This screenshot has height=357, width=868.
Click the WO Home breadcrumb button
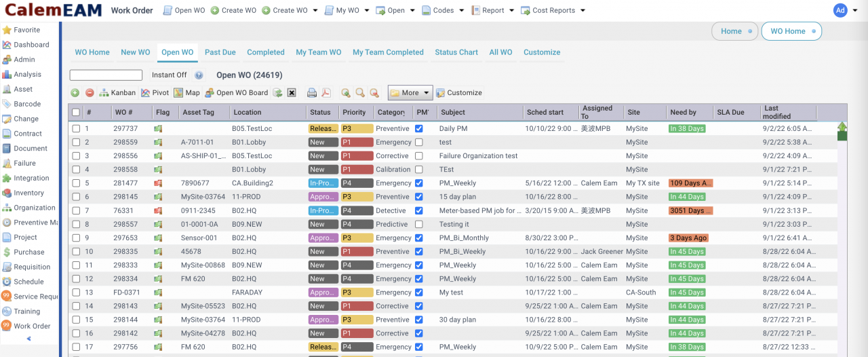coord(791,31)
